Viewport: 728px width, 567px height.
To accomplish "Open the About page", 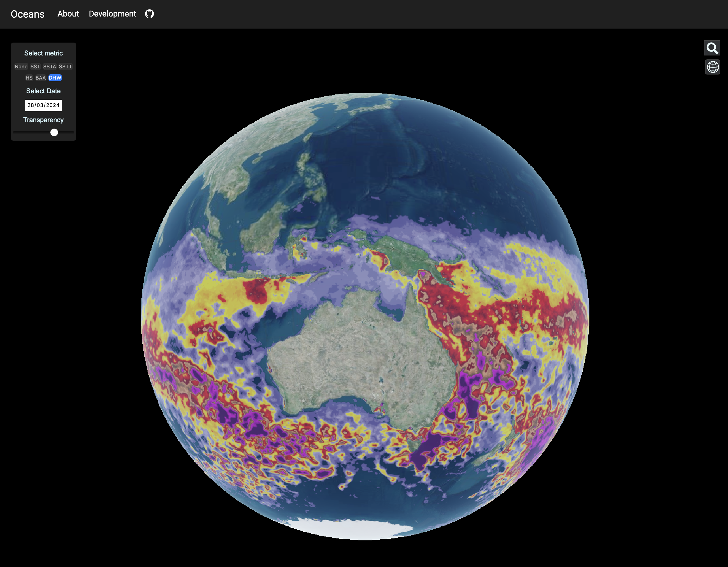I will [x=68, y=14].
